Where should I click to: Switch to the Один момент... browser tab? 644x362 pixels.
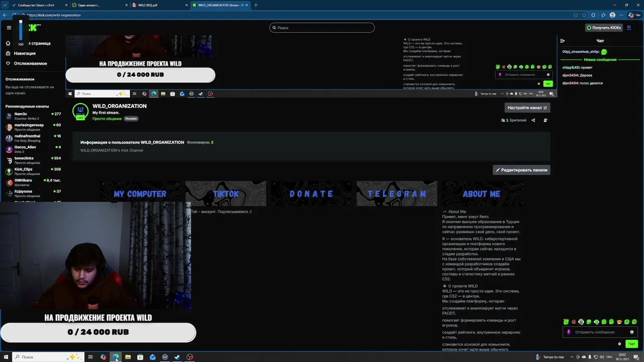pyautogui.click(x=98, y=5)
